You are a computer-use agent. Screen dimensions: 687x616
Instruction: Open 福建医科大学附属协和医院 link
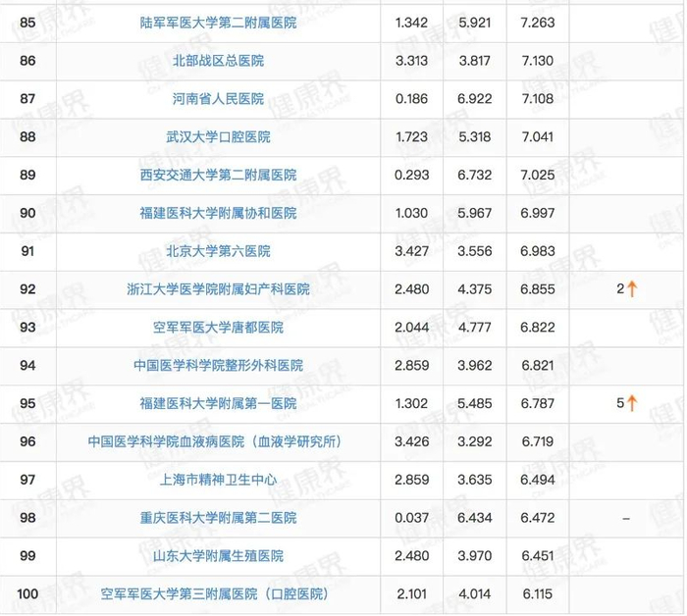tap(218, 213)
